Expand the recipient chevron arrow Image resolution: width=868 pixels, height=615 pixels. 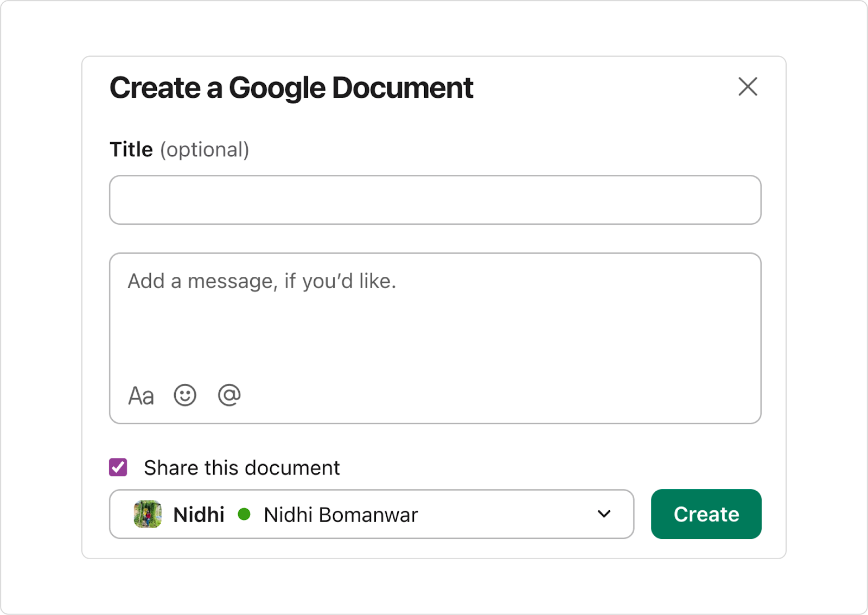coord(604,514)
